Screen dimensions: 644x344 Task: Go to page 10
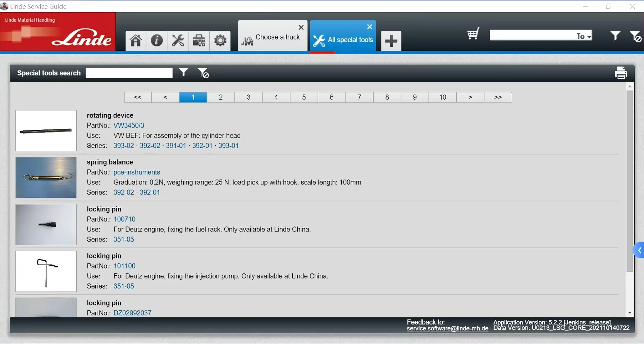pos(443,97)
